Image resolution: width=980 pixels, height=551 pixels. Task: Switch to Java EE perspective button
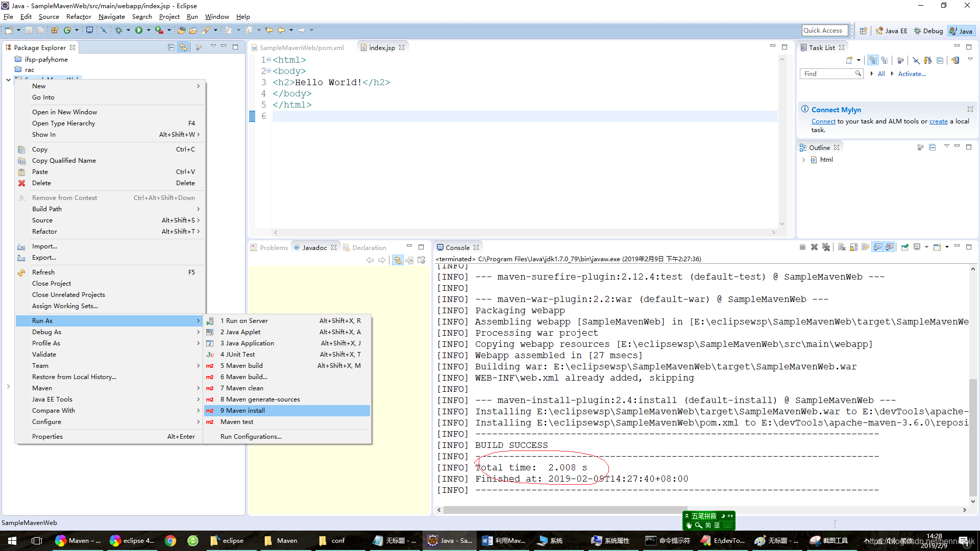891,31
